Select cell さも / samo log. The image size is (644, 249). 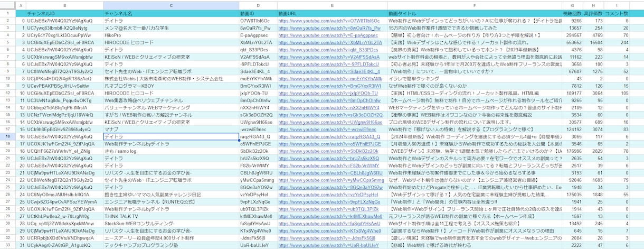(171, 151)
